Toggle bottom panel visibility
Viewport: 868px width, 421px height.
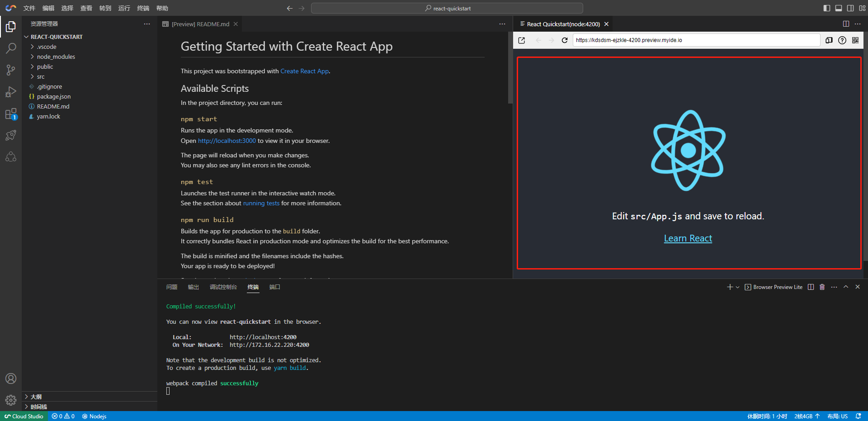pyautogui.click(x=839, y=8)
